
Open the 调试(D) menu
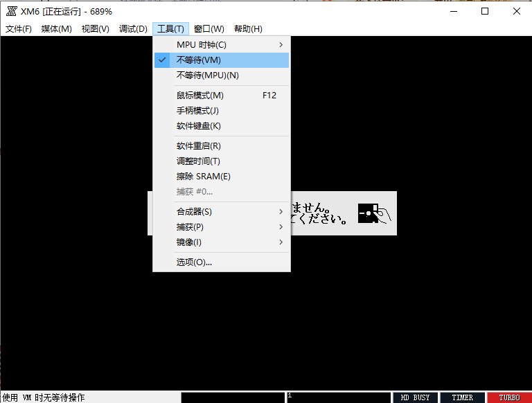[133, 28]
